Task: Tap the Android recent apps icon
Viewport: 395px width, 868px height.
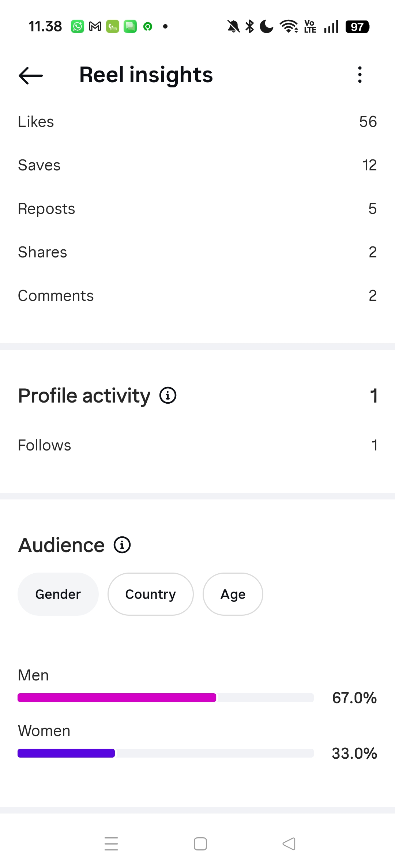Action: point(111,844)
